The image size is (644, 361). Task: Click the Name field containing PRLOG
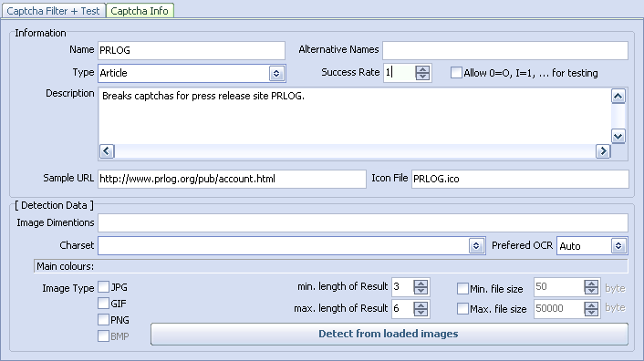click(192, 50)
